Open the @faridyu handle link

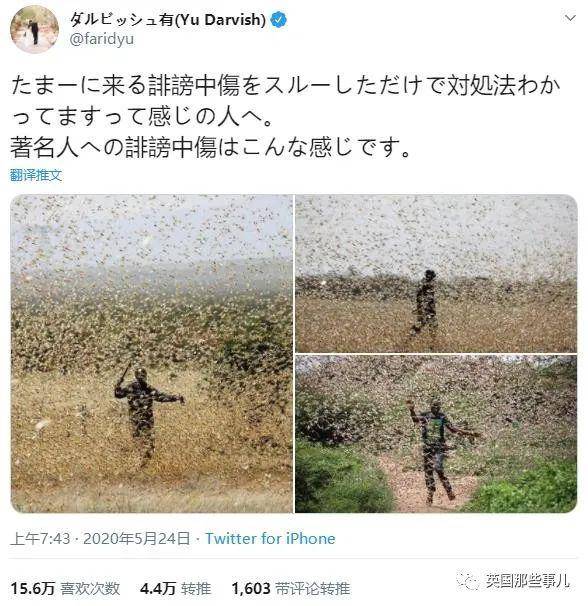coord(102,39)
